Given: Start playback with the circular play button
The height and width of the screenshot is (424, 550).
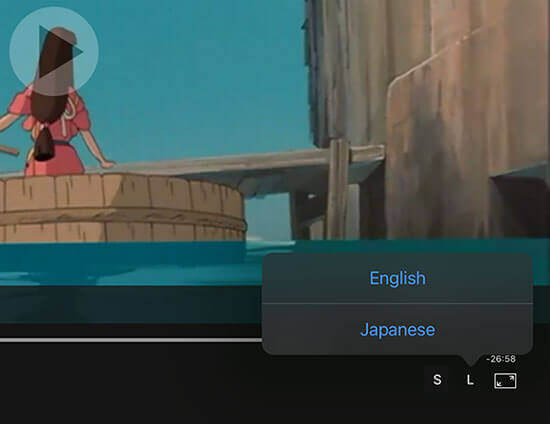Looking at the screenshot, I should click(54, 52).
